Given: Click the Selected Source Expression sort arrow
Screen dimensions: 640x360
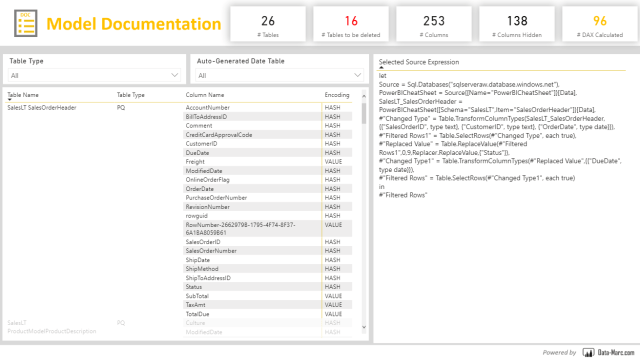Looking at the screenshot, I should (x=381, y=68).
